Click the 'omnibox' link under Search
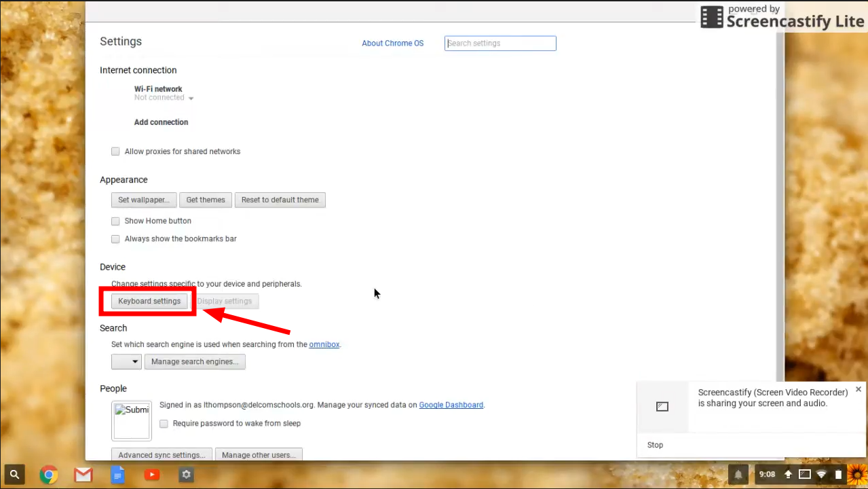 (324, 344)
